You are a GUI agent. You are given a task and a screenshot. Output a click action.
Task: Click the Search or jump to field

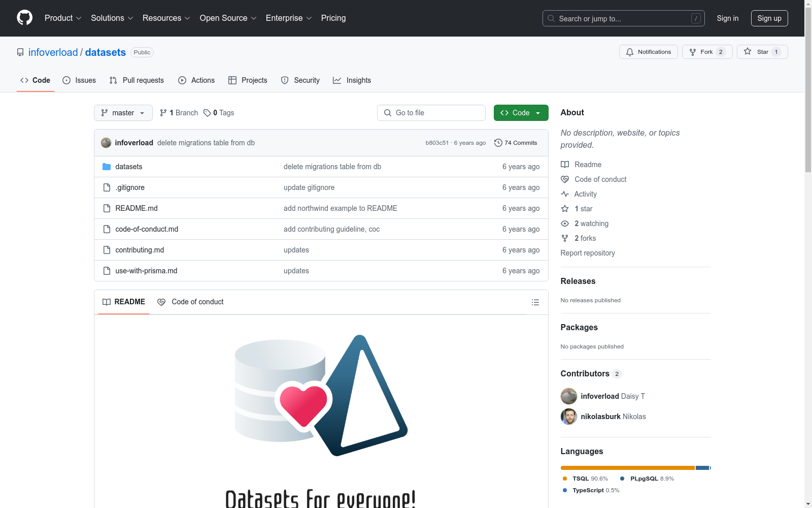[624, 18]
